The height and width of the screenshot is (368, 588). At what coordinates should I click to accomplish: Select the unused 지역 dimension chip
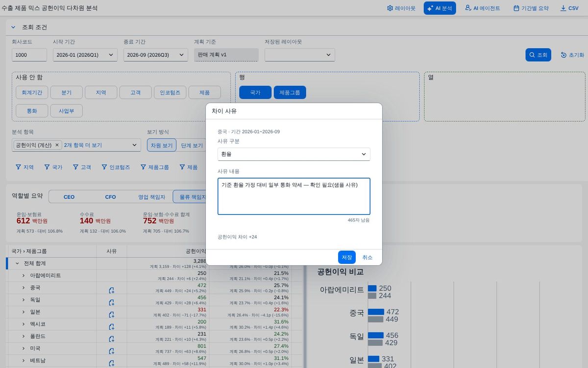pyautogui.click(x=101, y=92)
